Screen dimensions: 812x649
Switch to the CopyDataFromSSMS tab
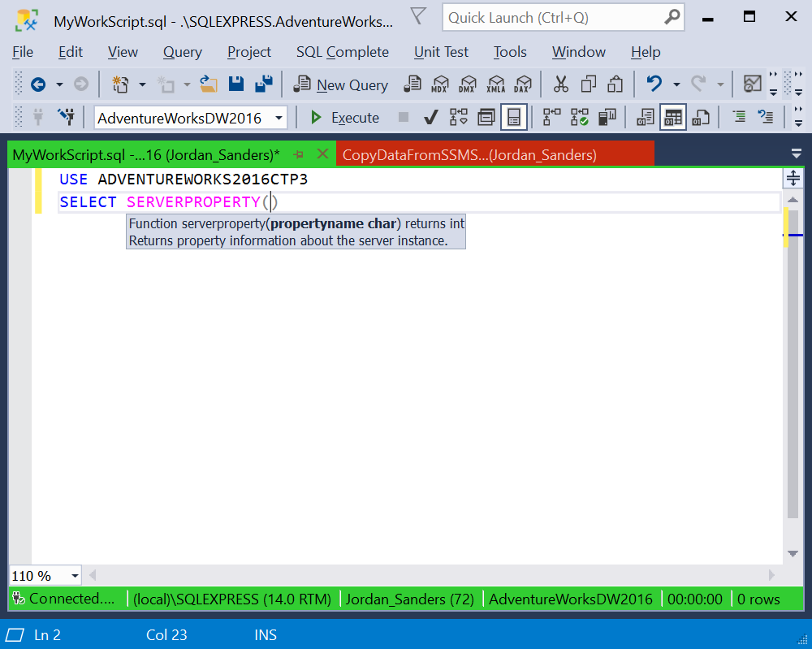(x=495, y=154)
